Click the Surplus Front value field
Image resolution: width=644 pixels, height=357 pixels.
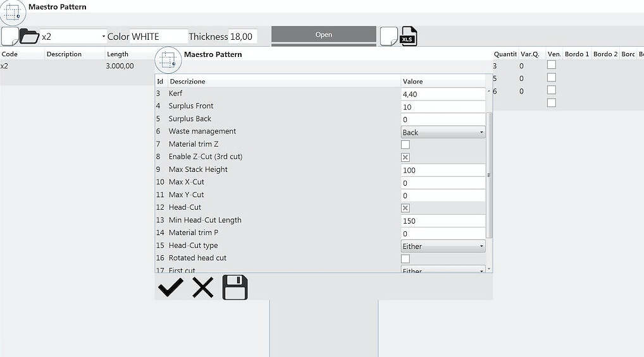443,107
